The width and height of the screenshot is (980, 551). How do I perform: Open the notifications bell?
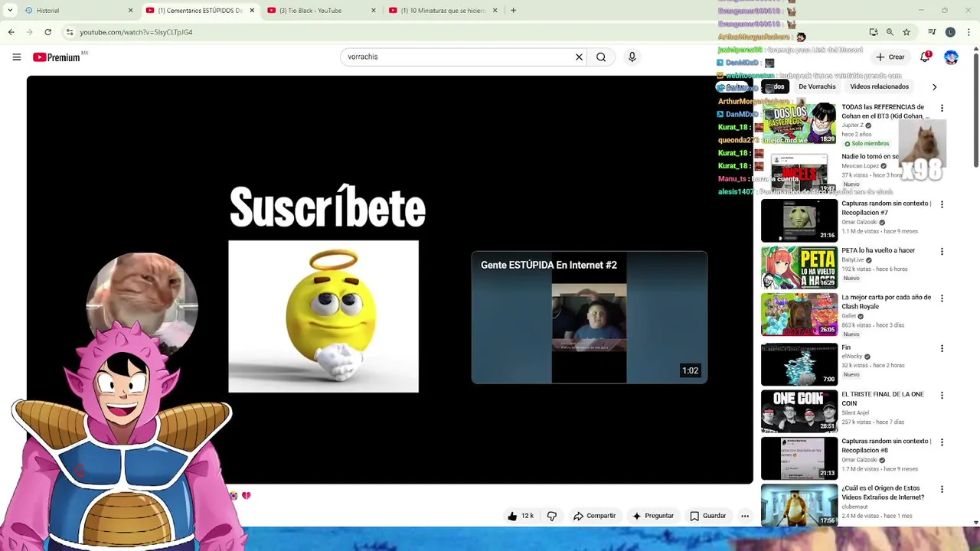(x=925, y=57)
